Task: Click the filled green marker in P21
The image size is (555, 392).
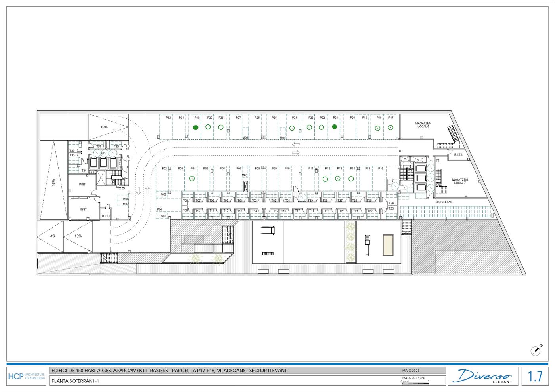Action: point(335,127)
